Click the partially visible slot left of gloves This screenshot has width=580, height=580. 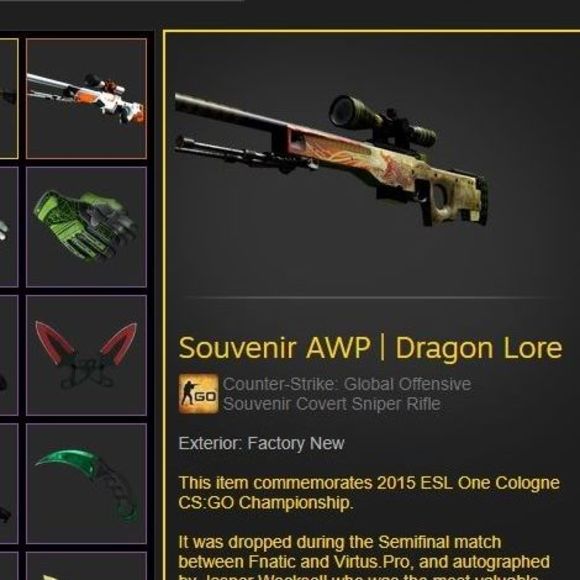point(9,227)
